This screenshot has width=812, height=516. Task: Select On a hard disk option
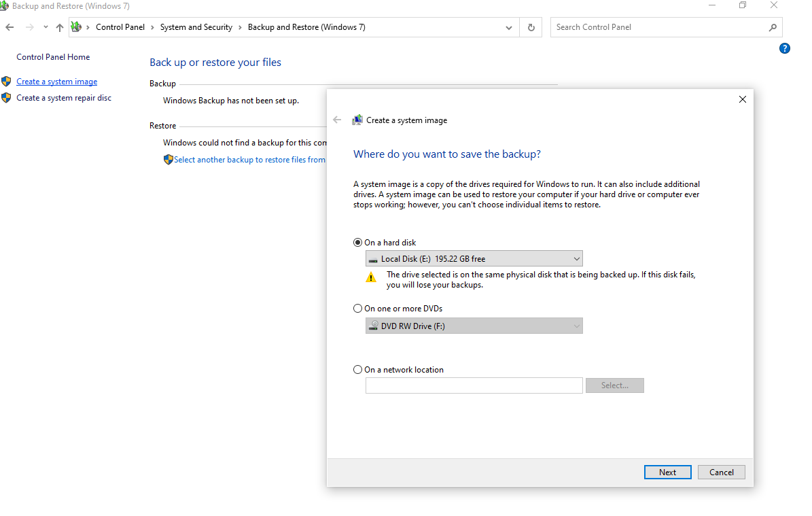357,243
